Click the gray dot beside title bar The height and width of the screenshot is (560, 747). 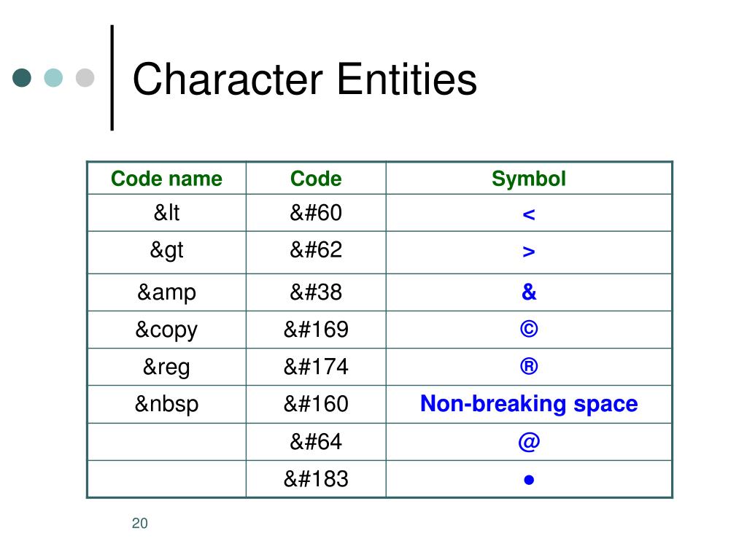pyautogui.click(x=85, y=77)
